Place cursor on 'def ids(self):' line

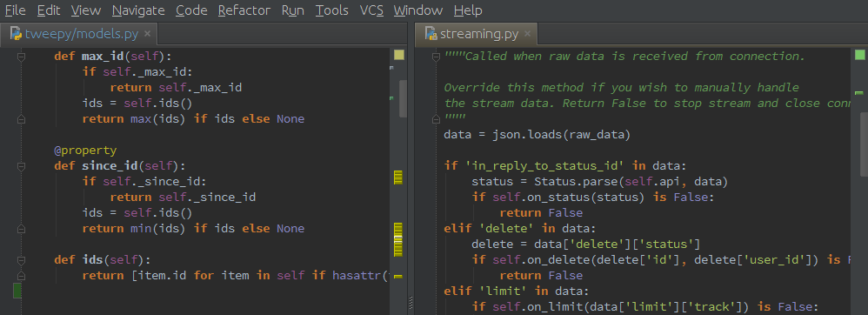tap(103, 259)
